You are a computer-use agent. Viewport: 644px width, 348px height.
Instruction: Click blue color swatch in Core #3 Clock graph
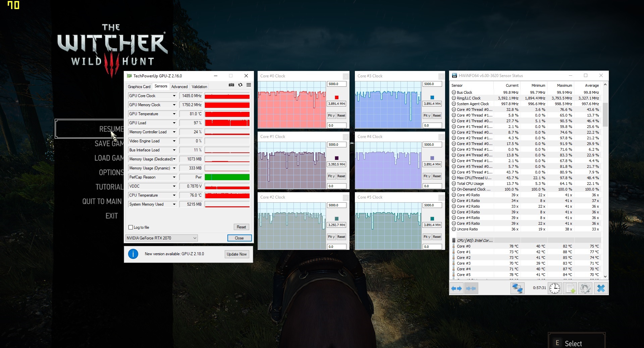click(432, 97)
